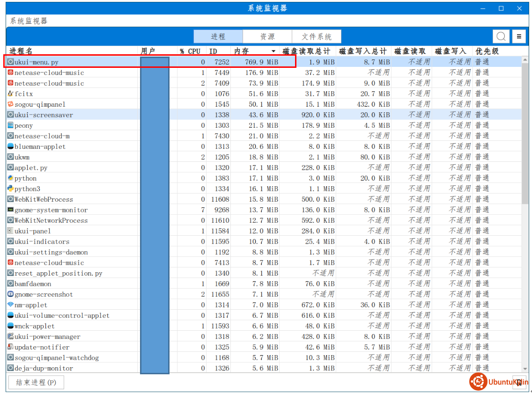Click the ID 9268 cell

[222, 210]
